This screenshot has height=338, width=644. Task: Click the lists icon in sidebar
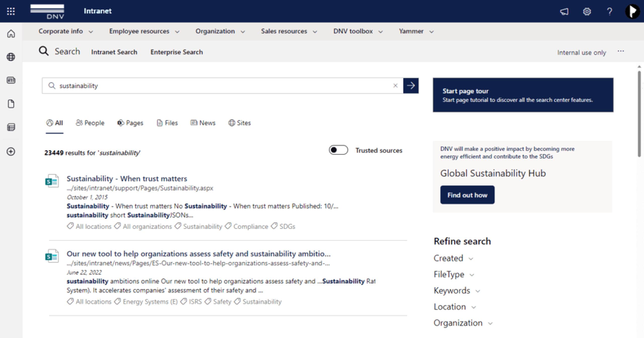click(x=11, y=127)
